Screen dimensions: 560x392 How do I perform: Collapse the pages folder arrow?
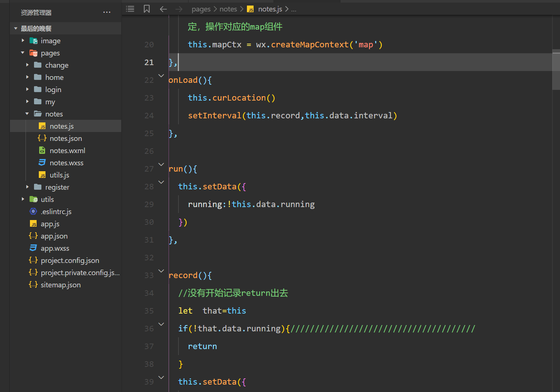click(x=23, y=53)
